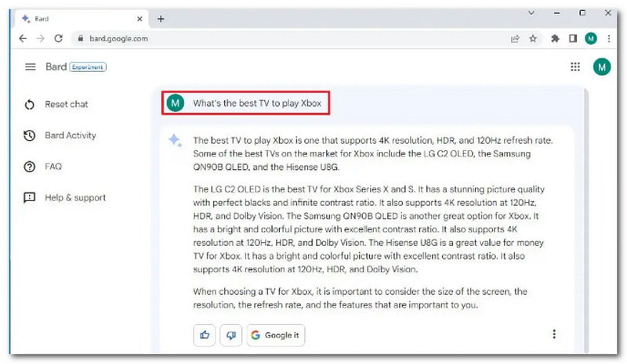Open Bard Activity label
The image size is (627, 364).
click(71, 135)
